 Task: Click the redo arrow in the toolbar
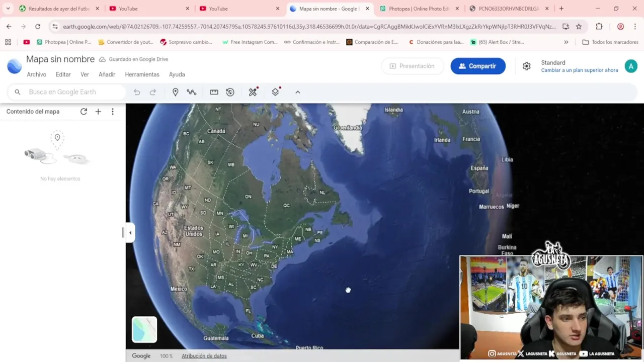(153, 92)
